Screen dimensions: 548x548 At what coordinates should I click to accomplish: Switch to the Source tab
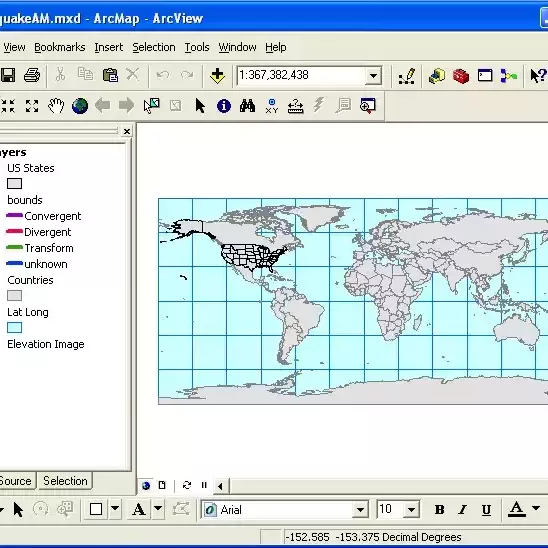tap(16, 481)
